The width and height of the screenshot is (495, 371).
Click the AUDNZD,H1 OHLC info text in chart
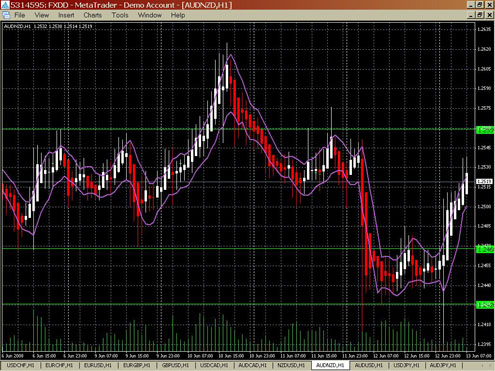coord(48,26)
